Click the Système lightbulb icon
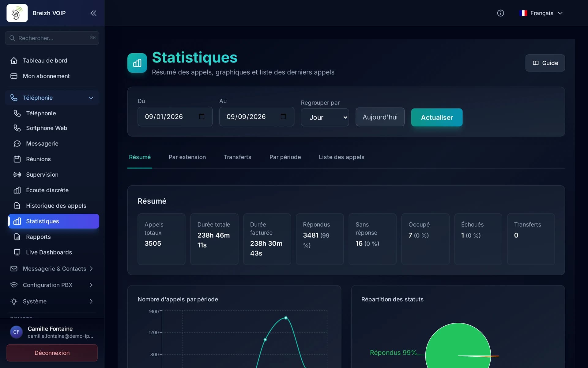588x368 pixels. [14, 301]
